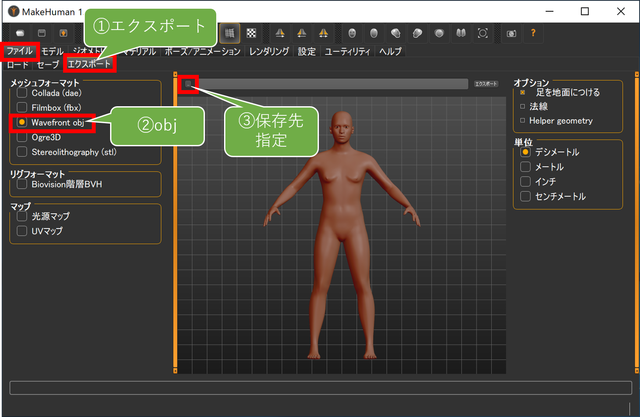The height and width of the screenshot is (417, 640).
Task: Toggle the wireframe view icon
Action: tap(229, 33)
